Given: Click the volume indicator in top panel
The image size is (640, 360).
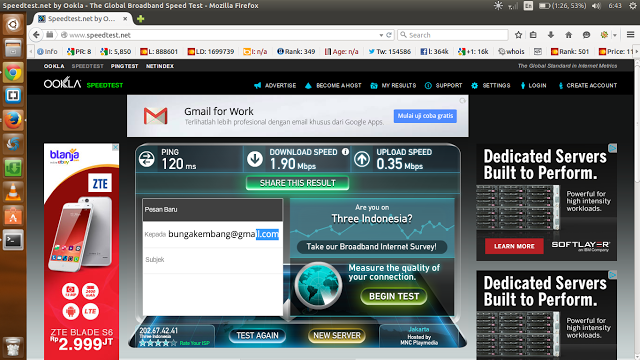Looking at the screenshot, I should click(x=596, y=6).
